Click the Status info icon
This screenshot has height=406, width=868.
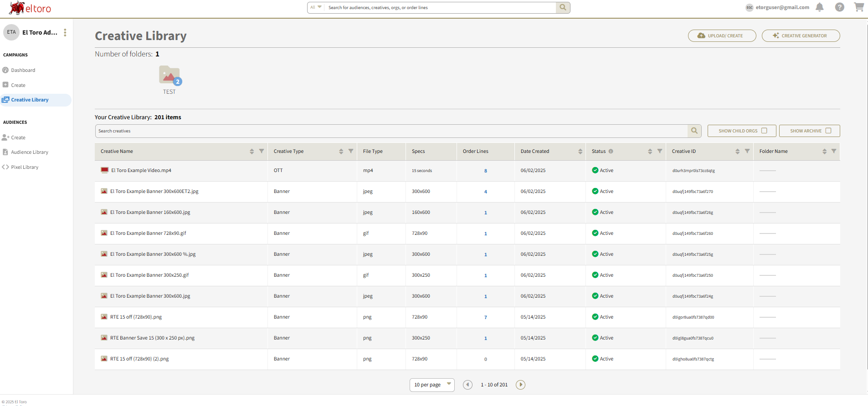click(x=611, y=152)
